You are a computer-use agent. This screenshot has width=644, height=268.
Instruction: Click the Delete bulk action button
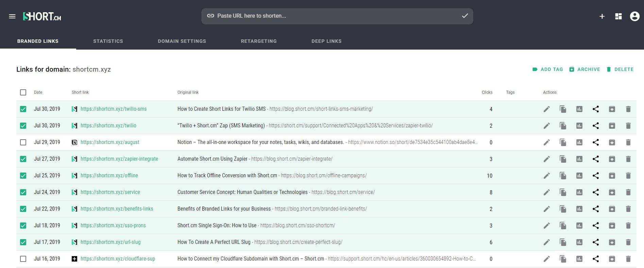coord(620,69)
